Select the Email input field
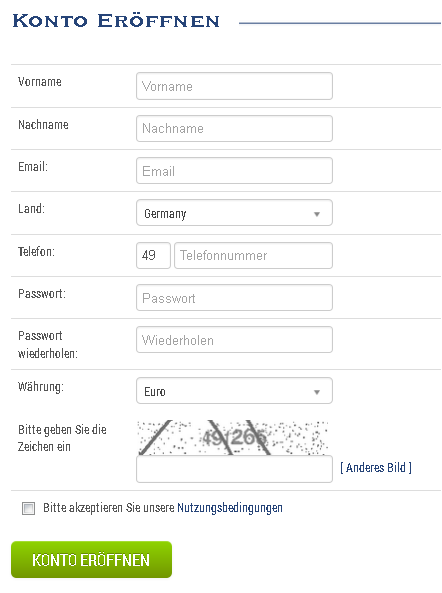Screen dimensions: 442x593 click(234, 171)
